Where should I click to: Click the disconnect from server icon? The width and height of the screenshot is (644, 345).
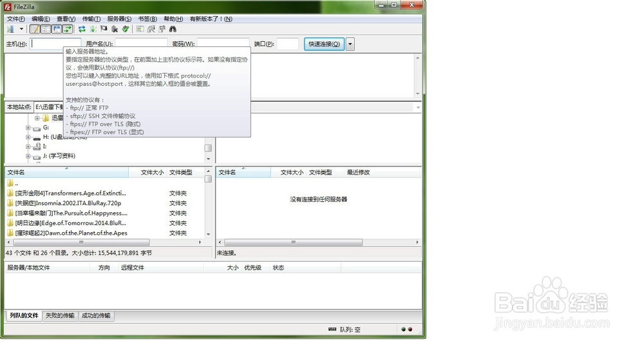coord(115,29)
